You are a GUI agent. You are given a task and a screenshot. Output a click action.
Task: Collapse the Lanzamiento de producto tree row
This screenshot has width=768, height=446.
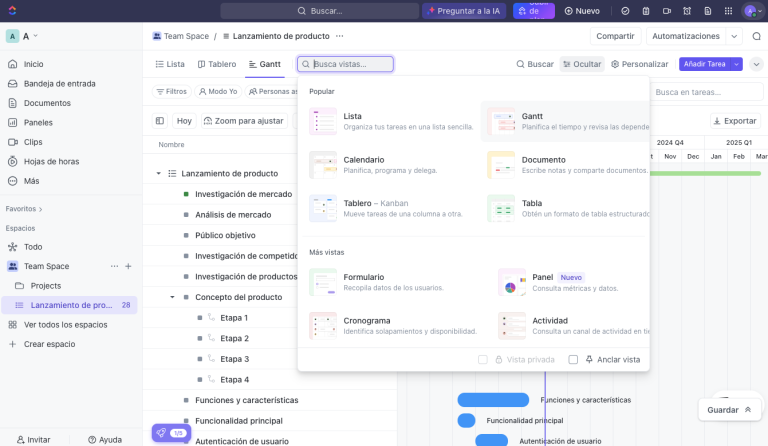[x=158, y=173]
